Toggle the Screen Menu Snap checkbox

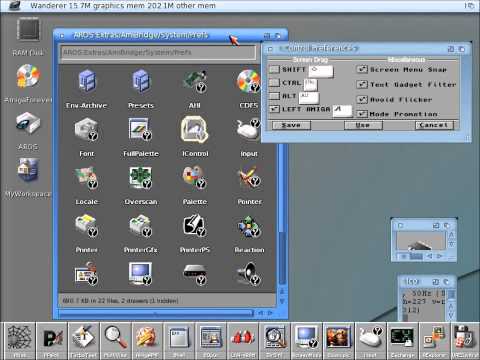[x=362, y=69]
